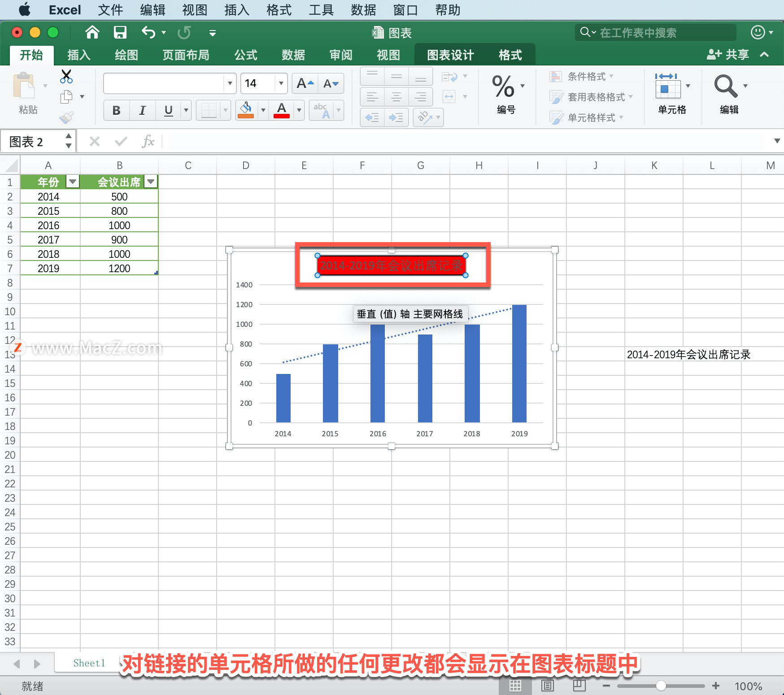The height and width of the screenshot is (695, 784).
Task: Apply the red font color icon
Action: tap(281, 110)
